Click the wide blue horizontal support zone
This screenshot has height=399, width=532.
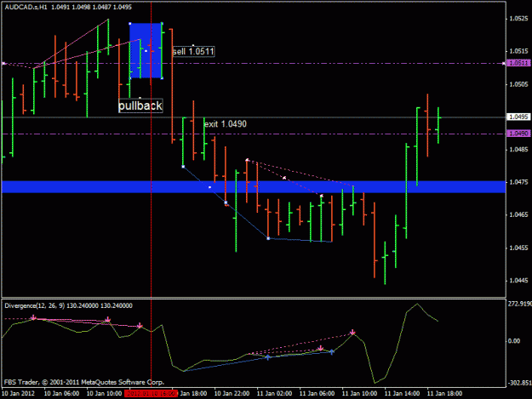pos(254,187)
